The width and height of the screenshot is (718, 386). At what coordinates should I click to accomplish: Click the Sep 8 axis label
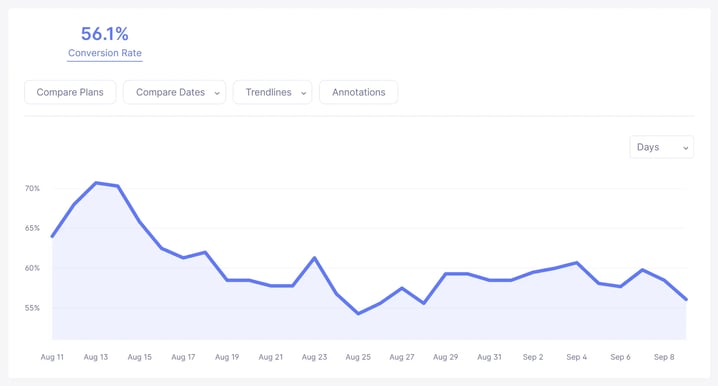click(664, 357)
